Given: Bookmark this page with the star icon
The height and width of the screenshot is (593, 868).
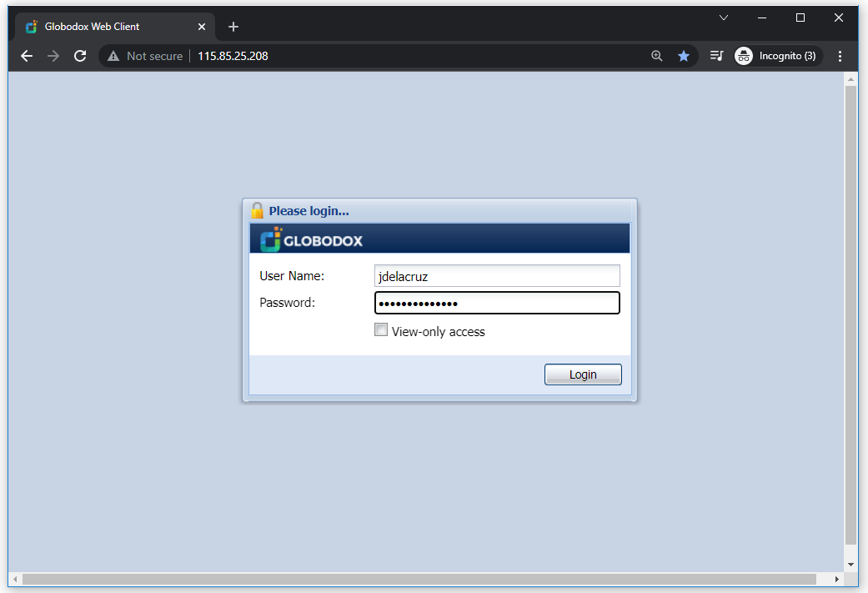Looking at the screenshot, I should pos(684,56).
